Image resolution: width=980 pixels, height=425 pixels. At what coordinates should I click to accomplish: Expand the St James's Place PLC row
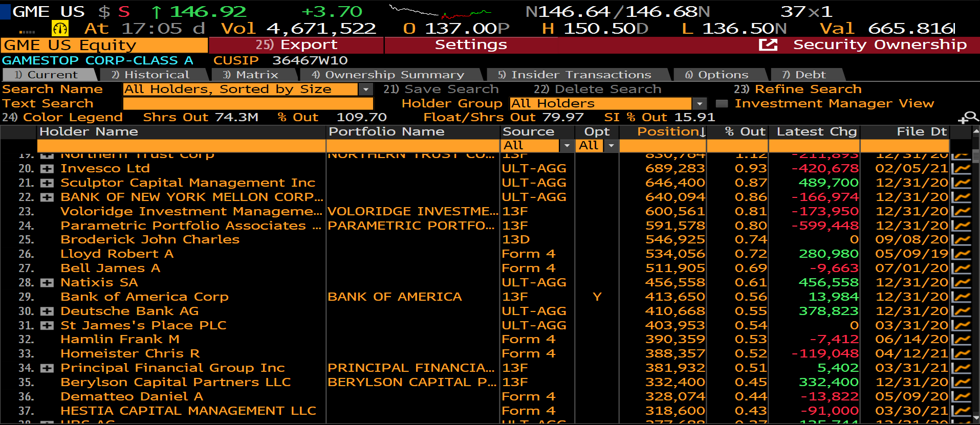tap(47, 326)
